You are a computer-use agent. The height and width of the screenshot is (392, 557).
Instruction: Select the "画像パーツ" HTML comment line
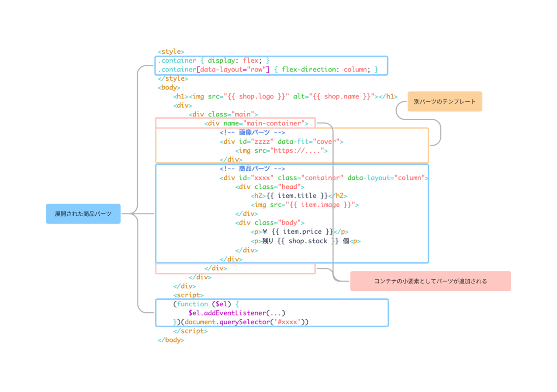253,132
